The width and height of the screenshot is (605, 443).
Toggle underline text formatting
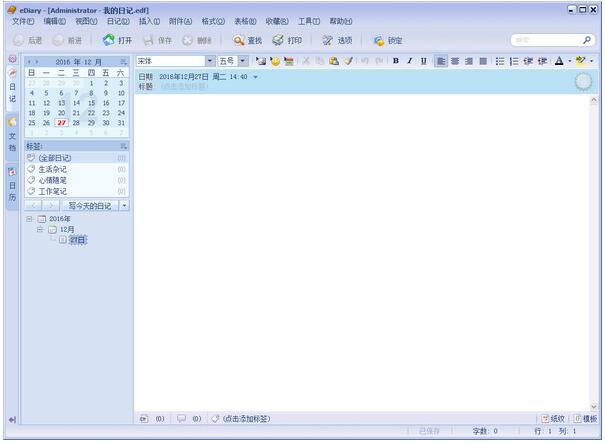(x=423, y=61)
